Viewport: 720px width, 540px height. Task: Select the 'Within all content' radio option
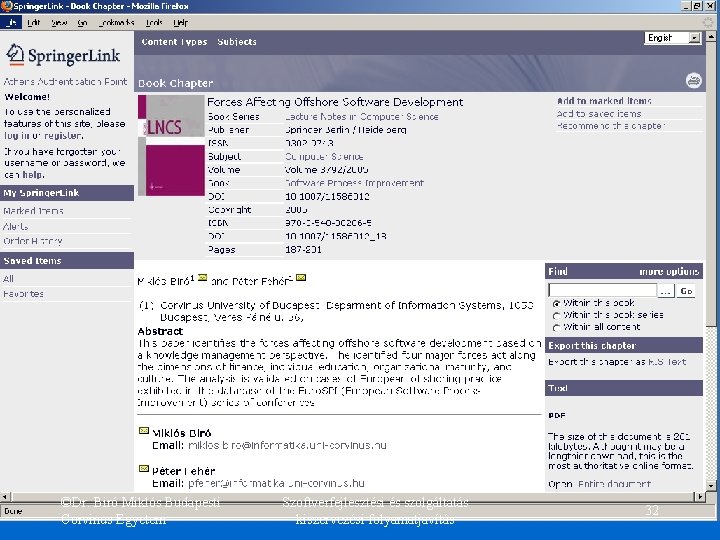557,327
